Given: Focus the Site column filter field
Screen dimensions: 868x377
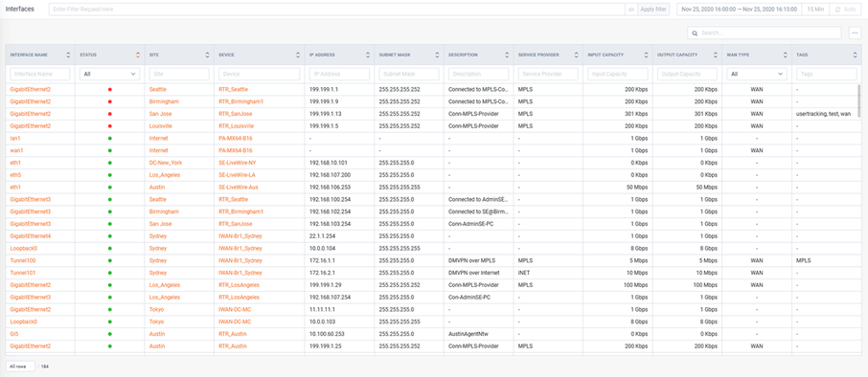Looking at the screenshot, I should pyautogui.click(x=179, y=74).
